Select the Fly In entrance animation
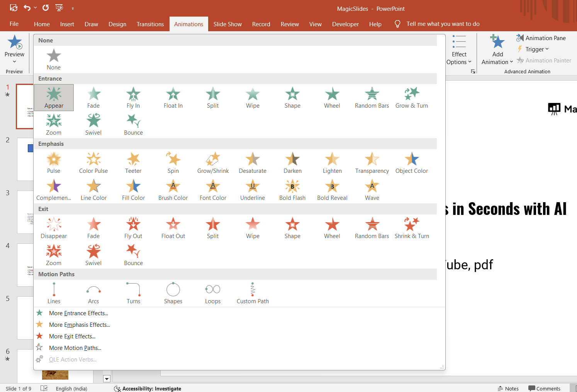This screenshot has height=392, width=577. (133, 98)
